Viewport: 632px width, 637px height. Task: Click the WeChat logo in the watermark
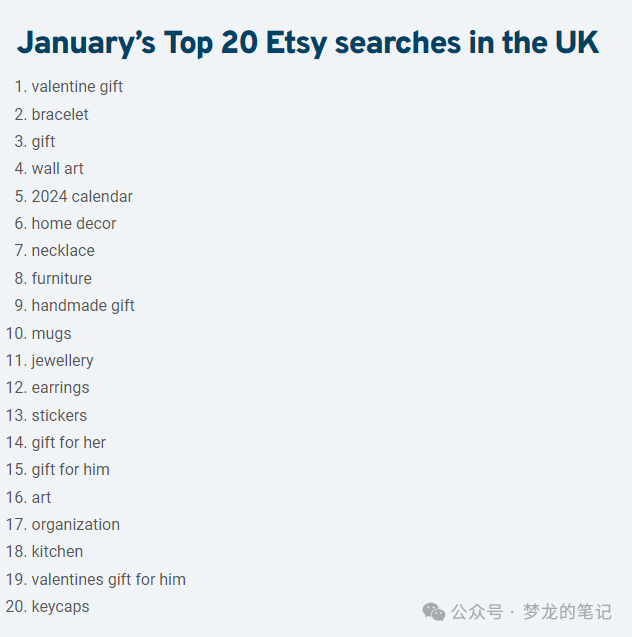[434, 611]
